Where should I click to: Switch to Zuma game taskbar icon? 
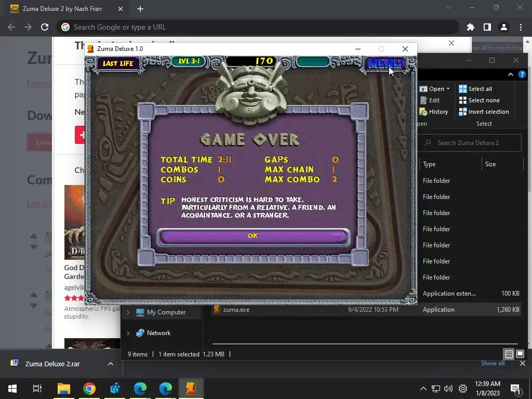click(191, 389)
